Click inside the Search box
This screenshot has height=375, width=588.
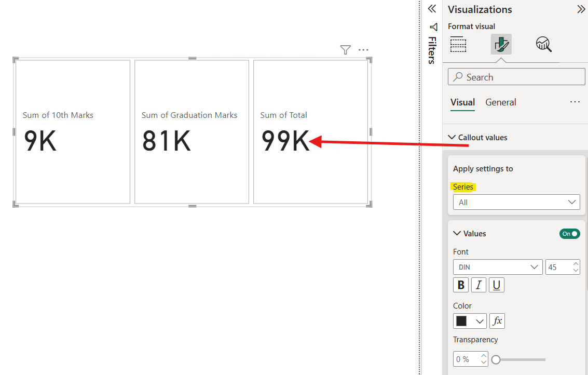516,76
